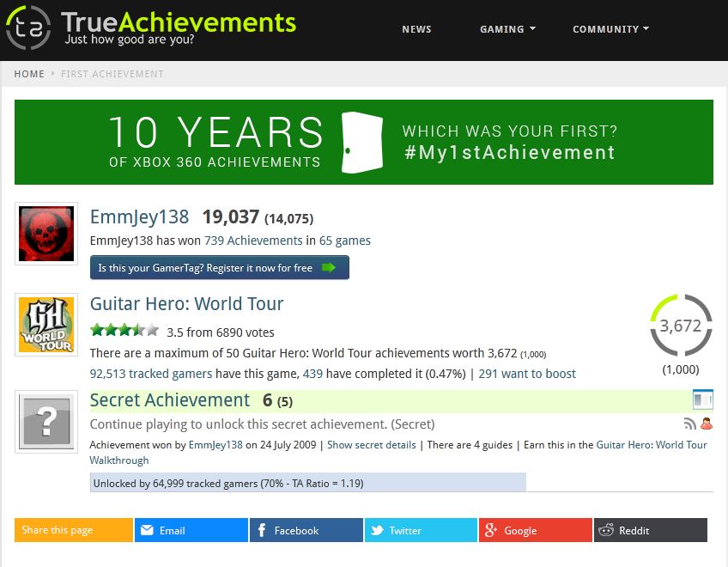The image size is (728, 567).
Task: Select the 'Continue playing to unlock' description
Action: 263,424
